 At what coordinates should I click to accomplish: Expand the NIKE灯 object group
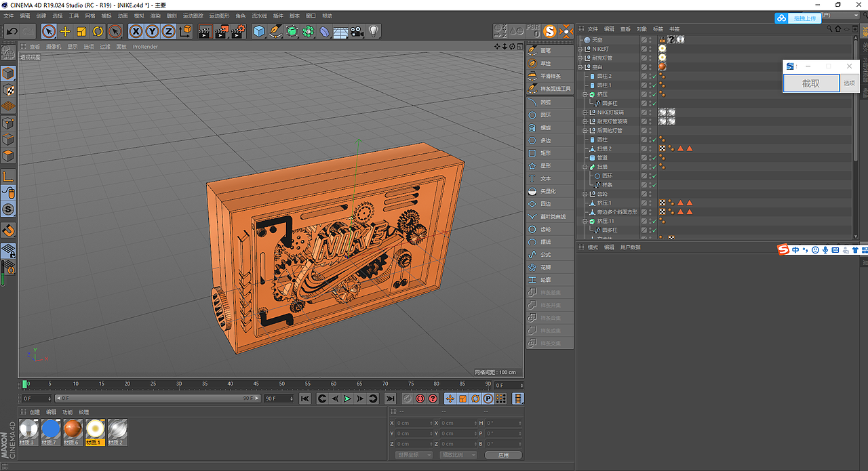[580, 49]
